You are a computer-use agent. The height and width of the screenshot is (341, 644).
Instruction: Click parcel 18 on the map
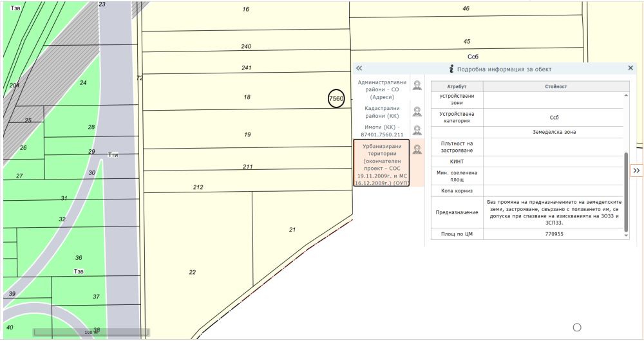(x=247, y=97)
